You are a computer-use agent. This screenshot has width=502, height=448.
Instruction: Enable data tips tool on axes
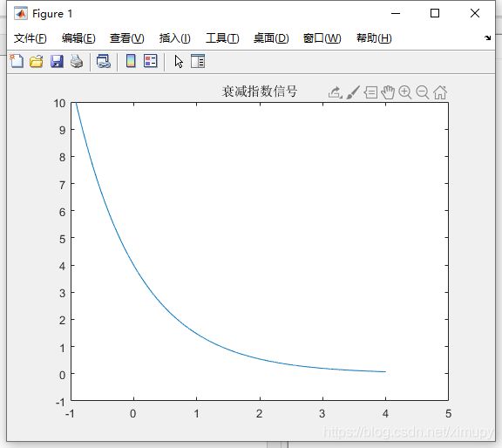pyautogui.click(x=370, y=92)
